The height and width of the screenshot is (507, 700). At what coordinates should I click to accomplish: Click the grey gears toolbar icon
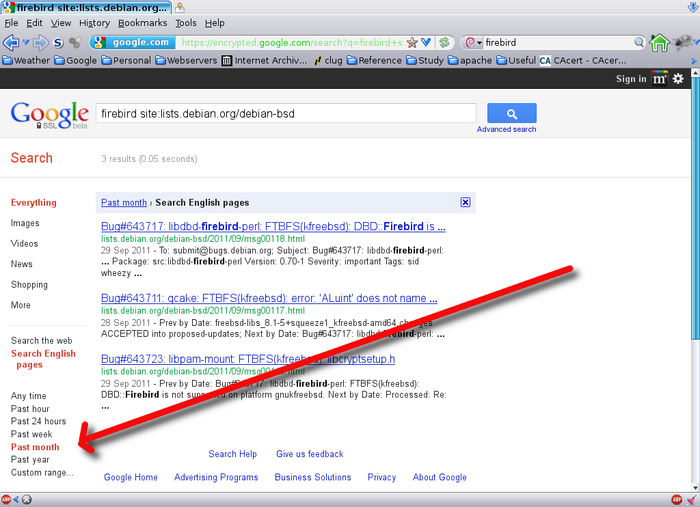pos(75,43)
